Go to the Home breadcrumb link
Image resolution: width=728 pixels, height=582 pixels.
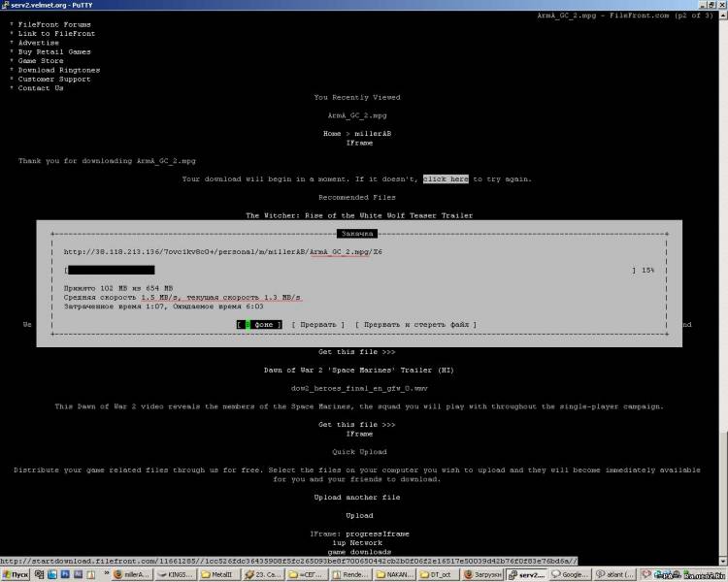[x=332, y=134]
